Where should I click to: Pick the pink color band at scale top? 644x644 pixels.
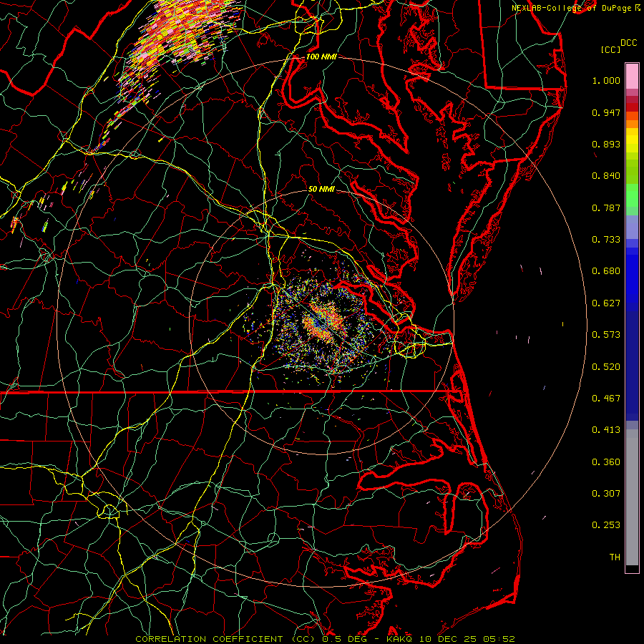coord(632,77)
